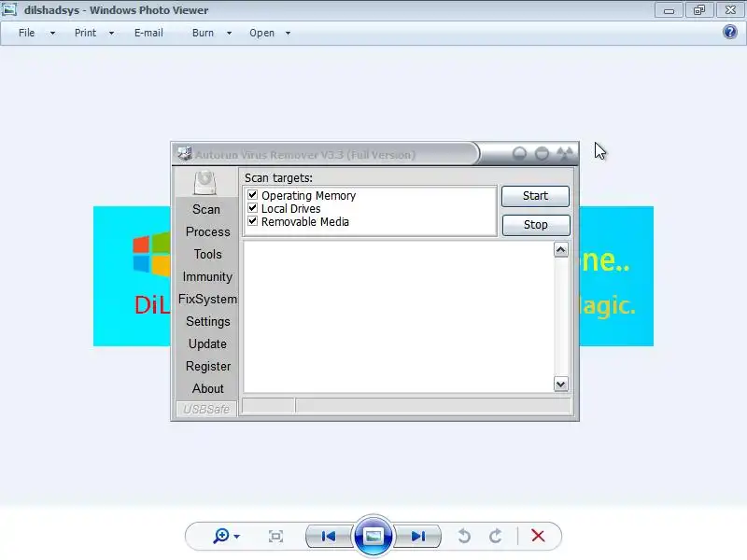Select Settings in the sidebar
The height and width of the screenshot is (560, 747).
coord(207,321)
